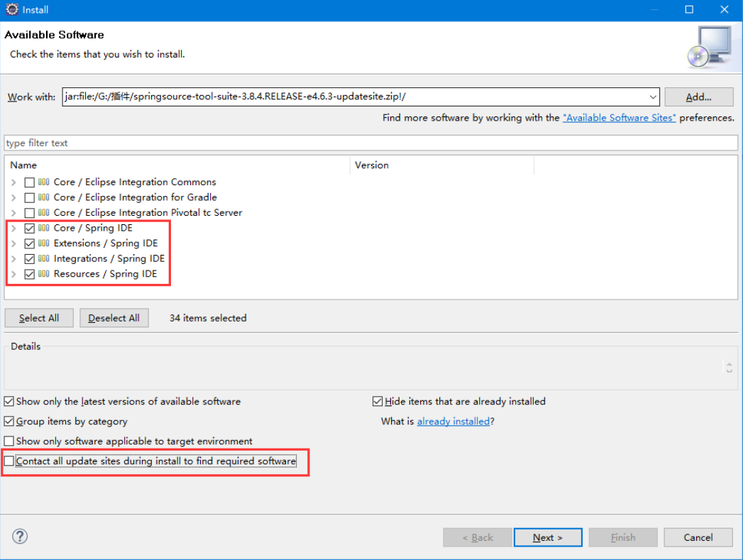This screenshot has width=743, height=560.
Task: Open the already installed link
Action: [453, 421]
